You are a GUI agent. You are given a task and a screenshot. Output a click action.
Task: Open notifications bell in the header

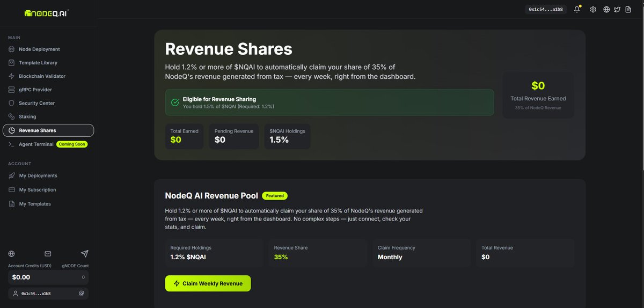(x=577, y=9)
